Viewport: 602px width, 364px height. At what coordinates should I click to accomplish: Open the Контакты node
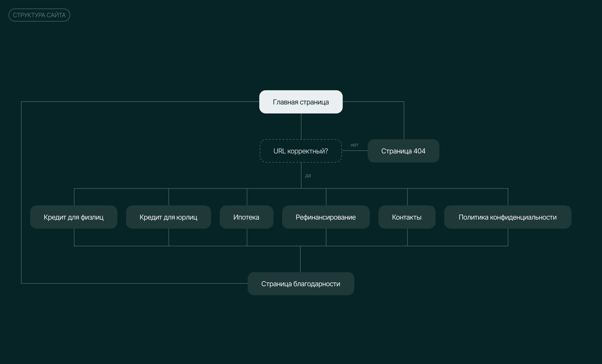[407, 217]
